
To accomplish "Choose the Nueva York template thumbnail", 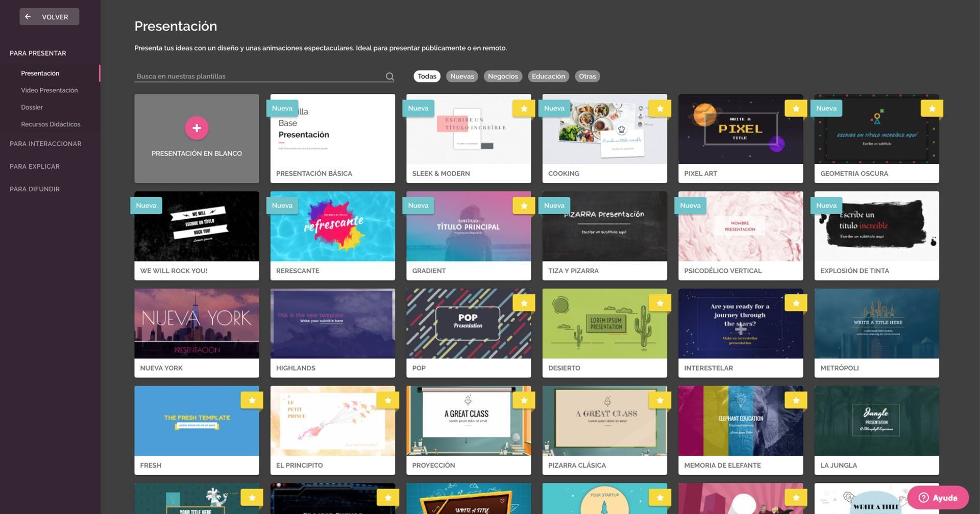I will (x=197, y=323).
